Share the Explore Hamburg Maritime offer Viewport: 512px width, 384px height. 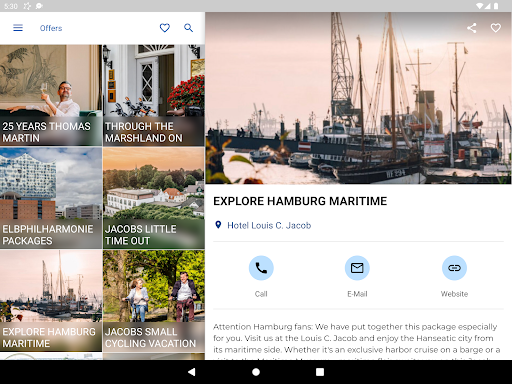click(471, 28)
